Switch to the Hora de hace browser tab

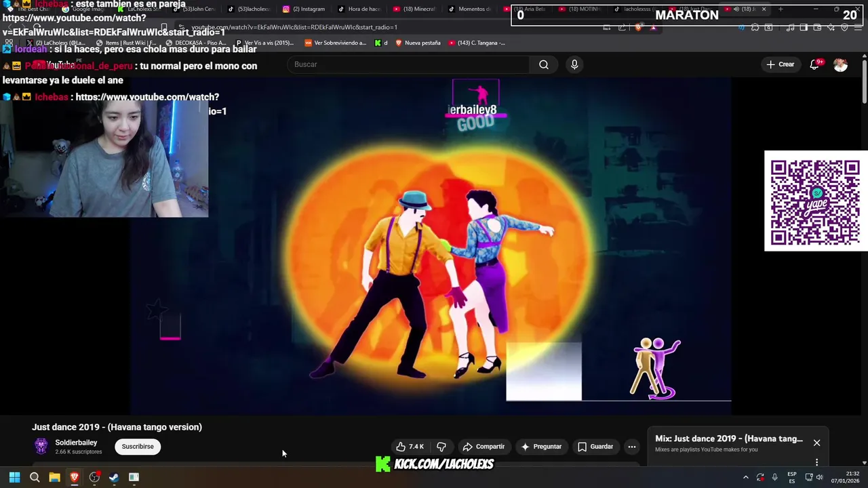coord(359,9)
